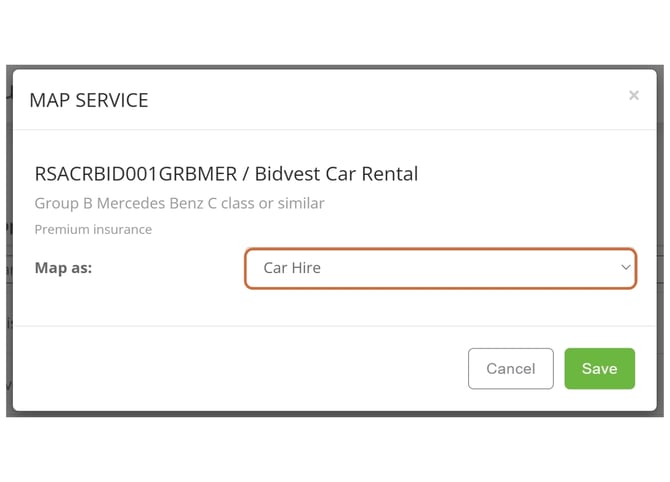Click the Premium insurance note
The image size is (670, 482).
[93, 229]
